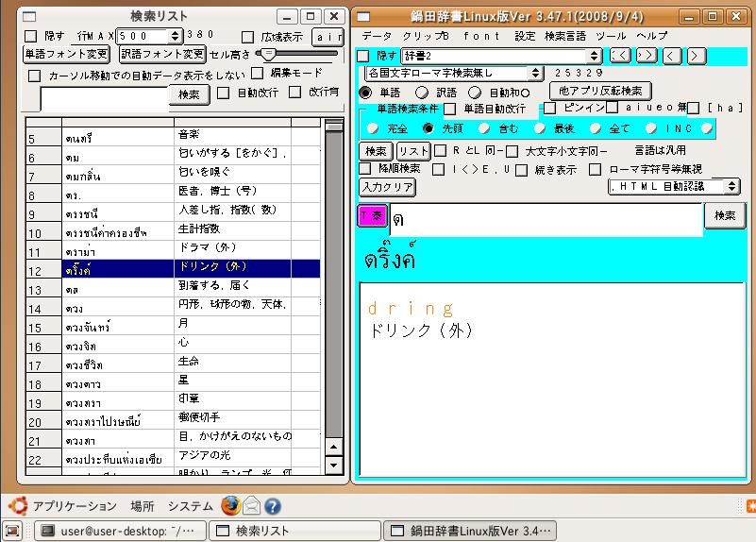This screenshot has height=542, width=756.
Task: Enable 続き表示 checkbox
Action: coord(521,170)
